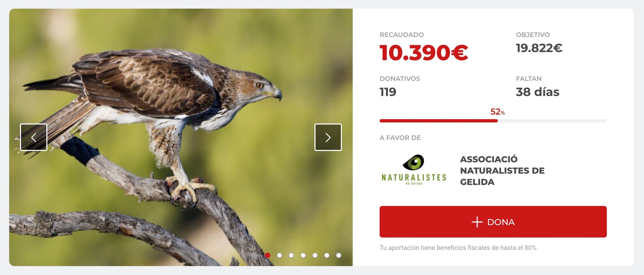Click the 119 donations count
Viewport: 644px width, 275px height.
(388, 92)
